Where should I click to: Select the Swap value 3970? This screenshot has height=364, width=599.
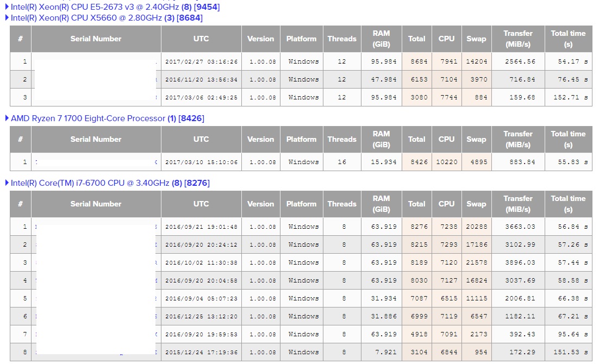click(479, 79)
